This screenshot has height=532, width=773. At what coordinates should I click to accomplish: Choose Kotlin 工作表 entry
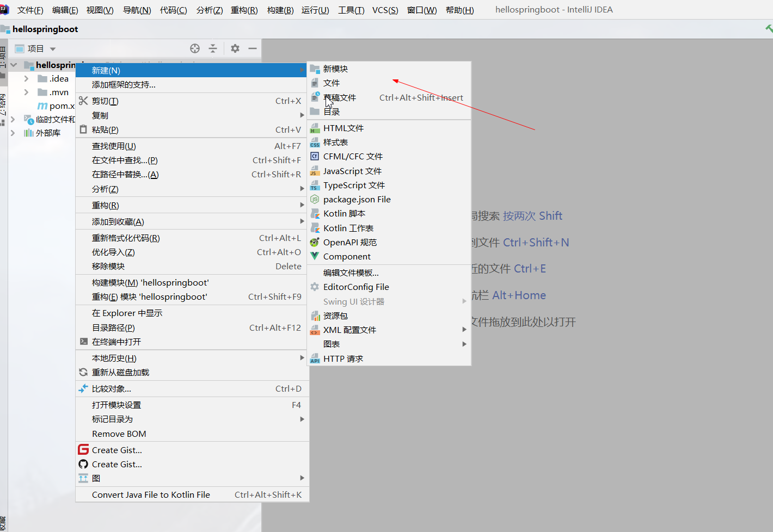pos(389,228)
